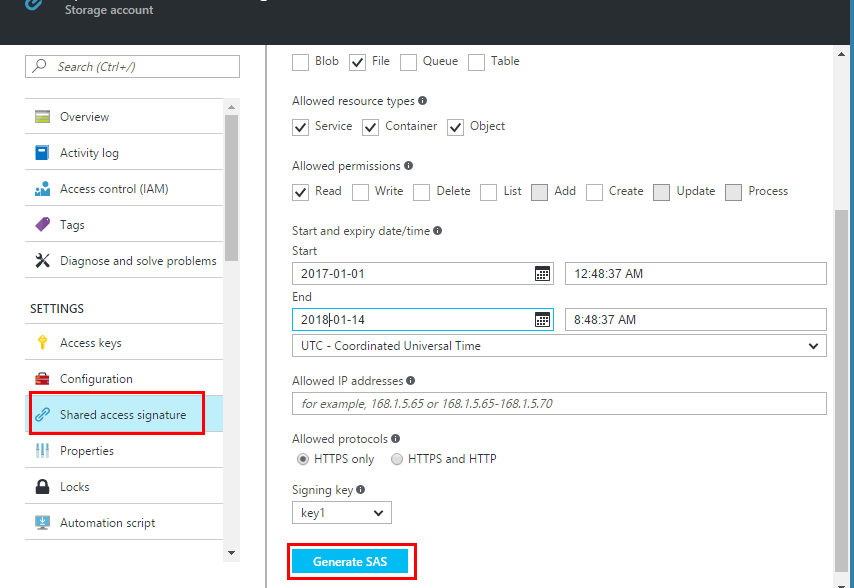Click the Diagnose and solve problems wrench icon
The image size is (854, 588).
pyautogui.click(x=42, y=261)
